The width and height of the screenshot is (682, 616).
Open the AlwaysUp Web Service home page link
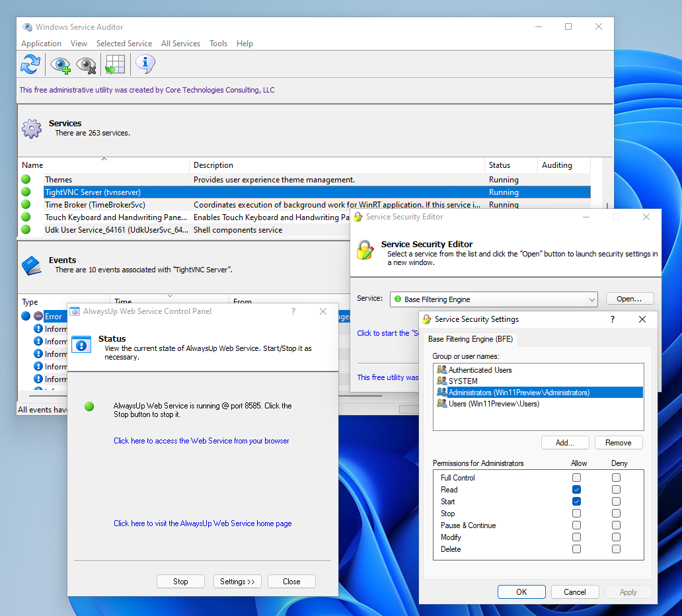(203, 523)
